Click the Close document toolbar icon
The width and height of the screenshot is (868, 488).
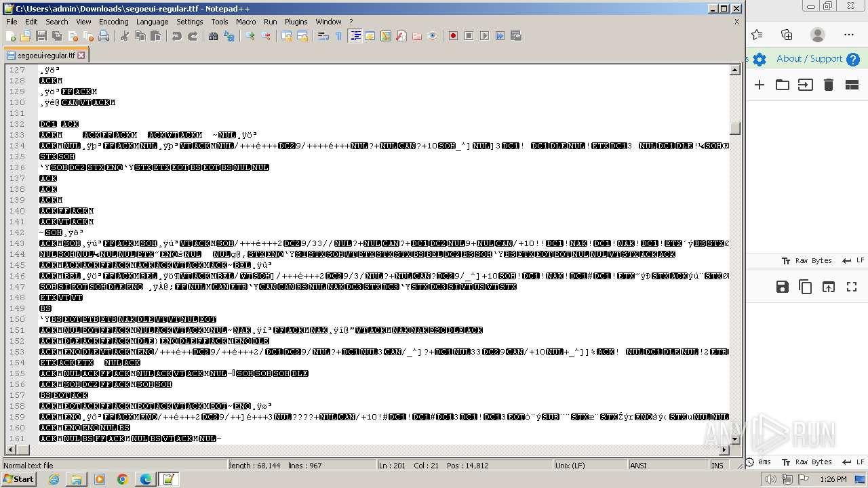click(73, 36)
